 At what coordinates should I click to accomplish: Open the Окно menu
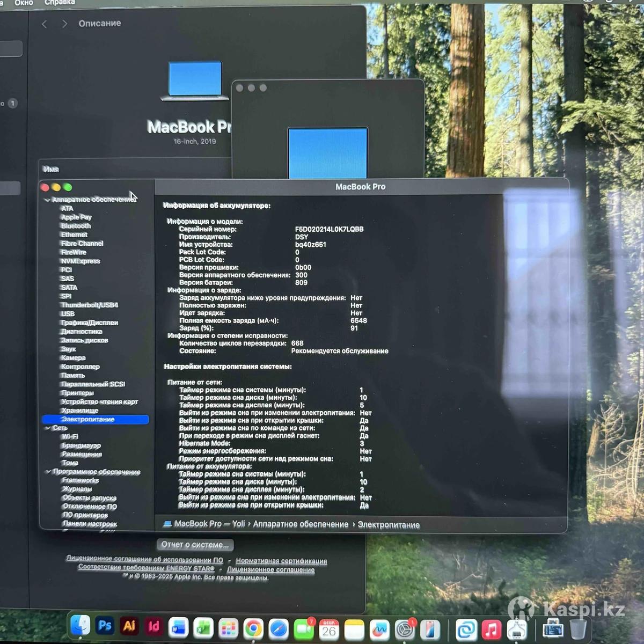tap(24, 3)
